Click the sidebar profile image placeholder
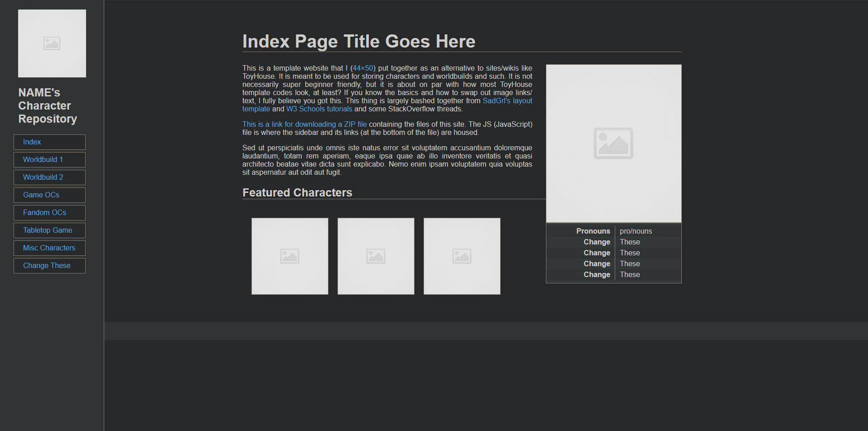Viewport: 868px width, 431px height. [52, 43]
